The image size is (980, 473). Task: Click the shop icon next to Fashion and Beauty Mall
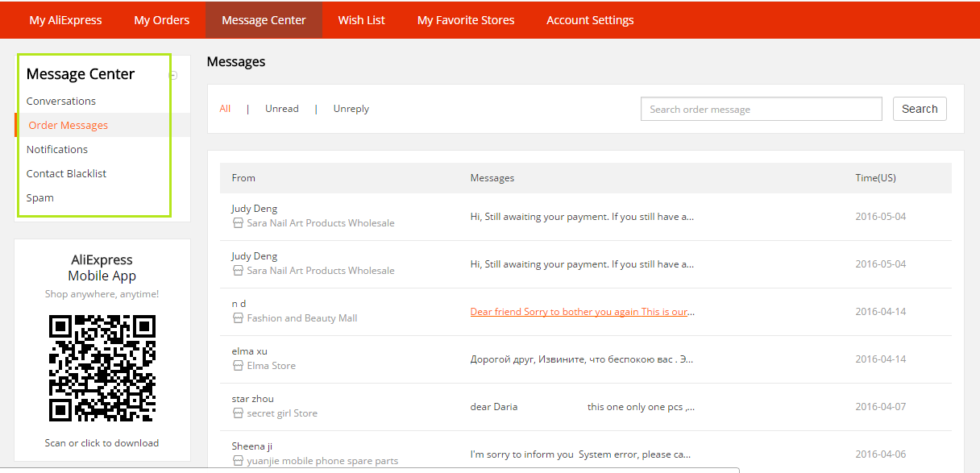tap(238, 318)
